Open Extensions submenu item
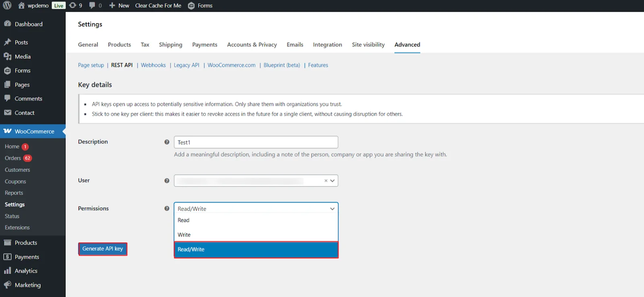The width and height of the screenshot is (644, 297). pos(17,227)
